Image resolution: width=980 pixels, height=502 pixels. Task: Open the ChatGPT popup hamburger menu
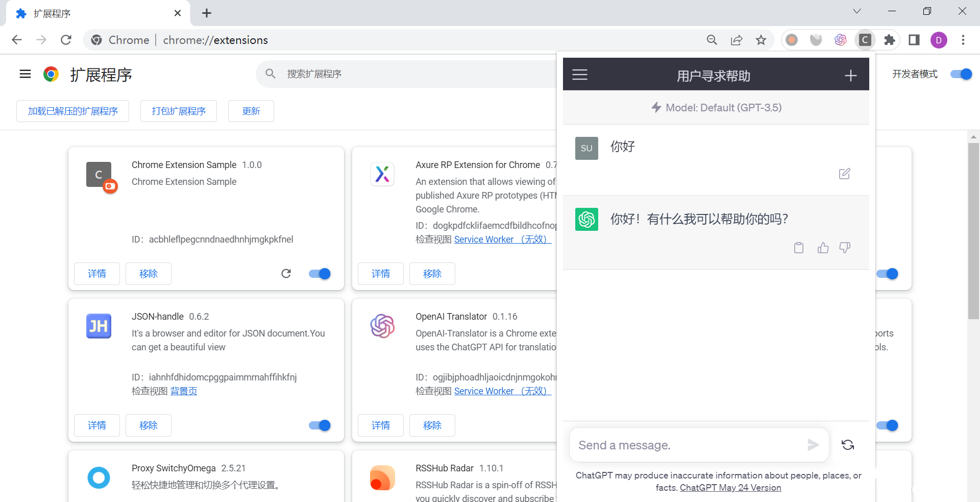point(579,75)
